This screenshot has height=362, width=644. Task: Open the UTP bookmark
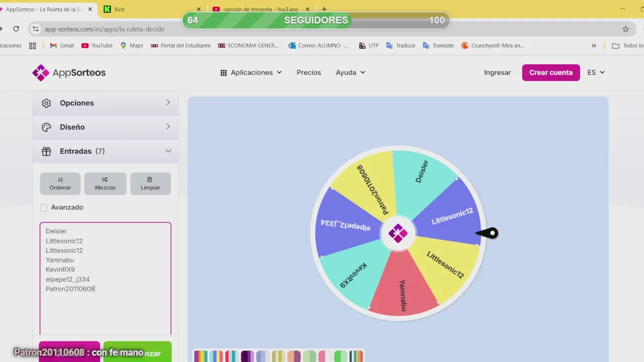(368, 45)
